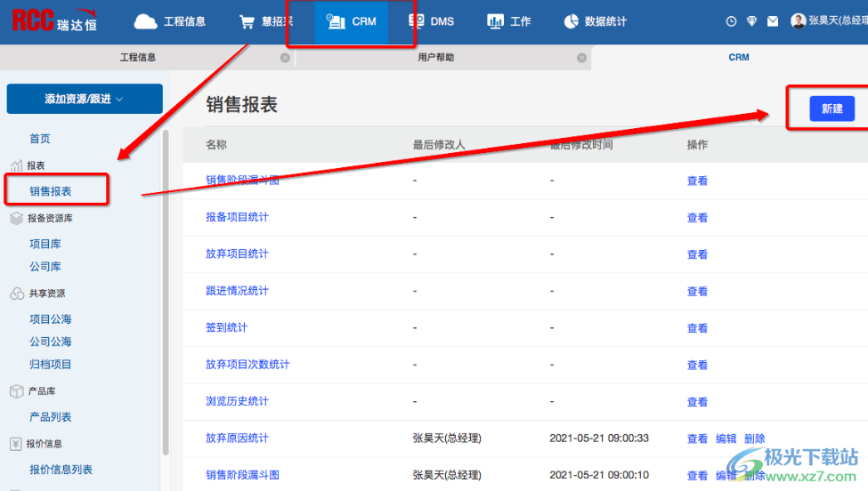Image resolution: width=868 pixels, height=491 pixels.
Task: Click the bar chart icon beside 工作
Action: 495,21
